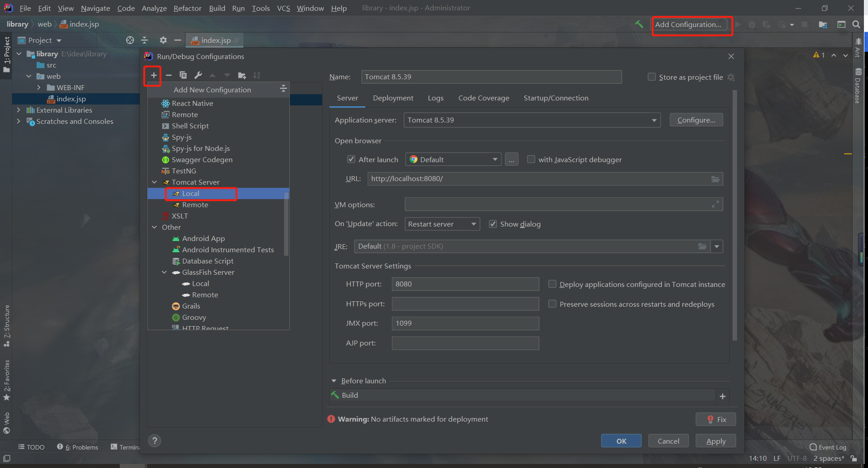This screenshot has width=868, height=468.
Task: Click create new folder icon in dialog toolbar
Action: tap(242, 75)
